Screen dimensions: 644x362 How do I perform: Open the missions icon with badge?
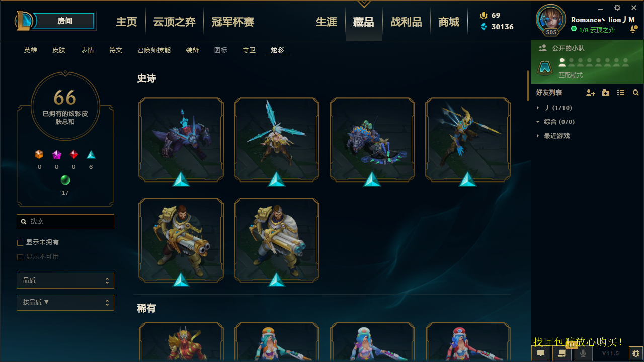(562, 353)
